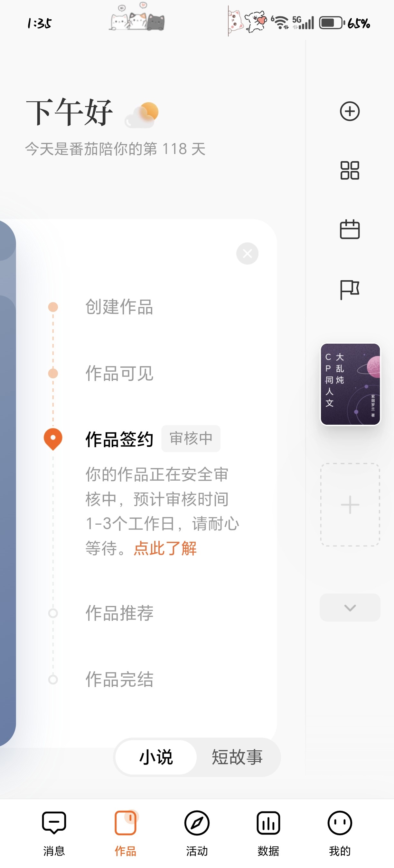Open 消息 messages icon in bottom bar
The height and width of the screenshot is (868, 394).
point(54,823)
